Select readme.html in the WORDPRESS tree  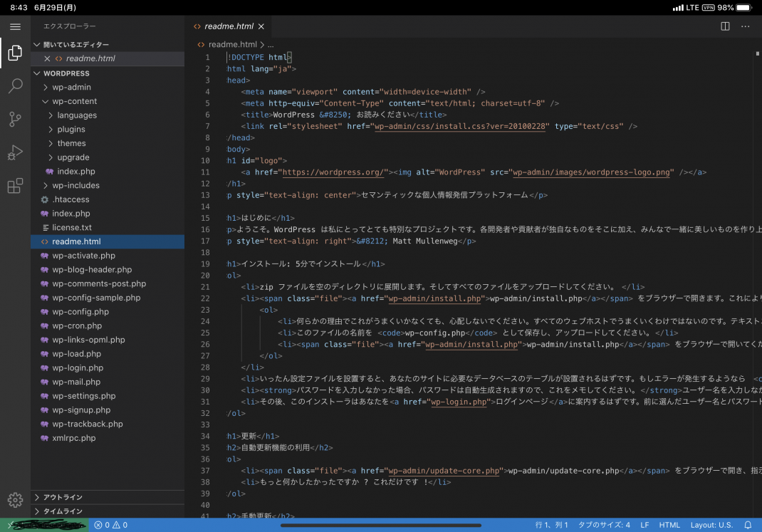(x=108, y=241)
